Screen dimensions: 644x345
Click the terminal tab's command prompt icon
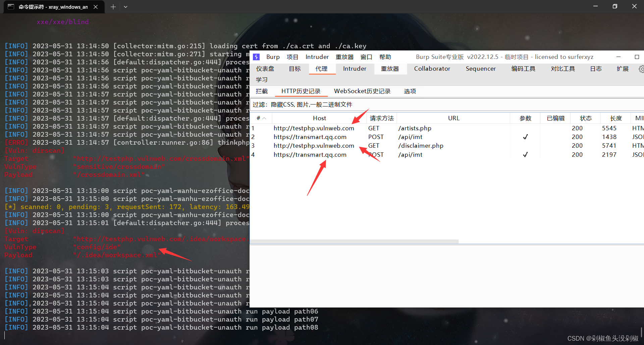(x=11, y=7)
